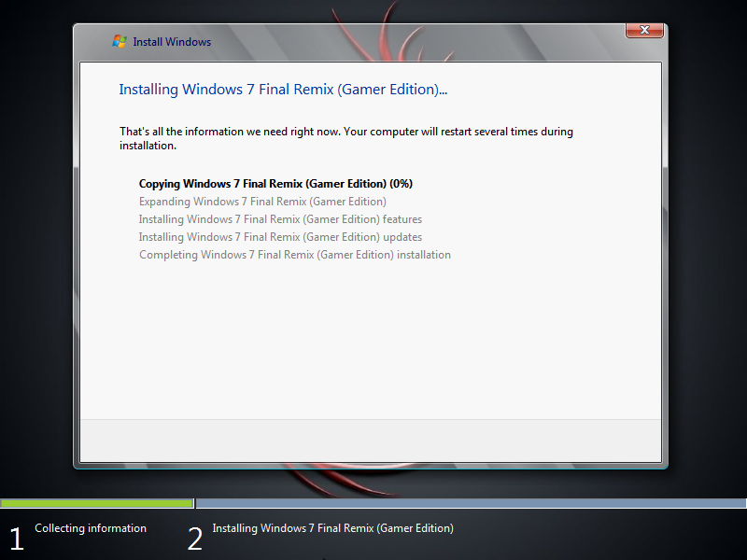
Task: Click the Installing Windows 7 Final Remix step label
Action: point(332,528)
